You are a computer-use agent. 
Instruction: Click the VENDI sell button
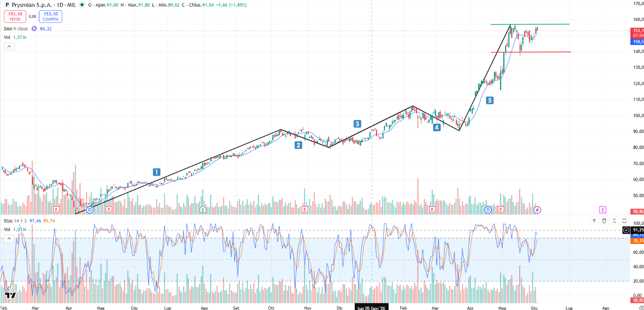(x=15, y=16)
